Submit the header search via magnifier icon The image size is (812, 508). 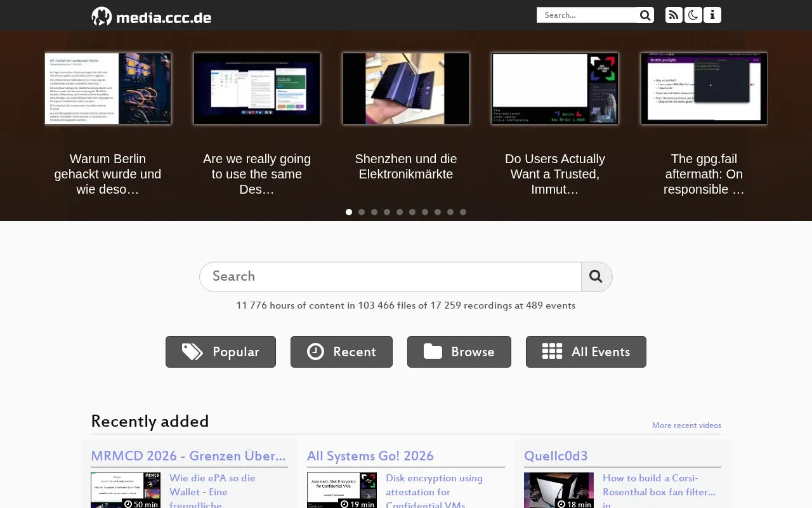(645, 15)
